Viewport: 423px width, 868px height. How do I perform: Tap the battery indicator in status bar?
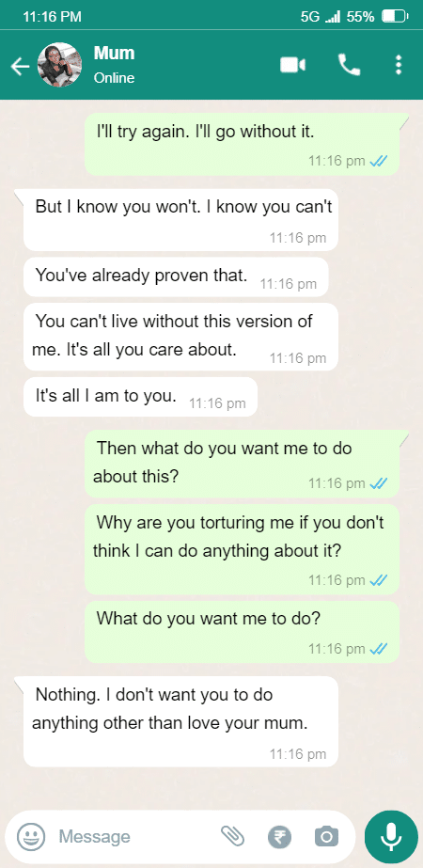[x=395, y=17]
